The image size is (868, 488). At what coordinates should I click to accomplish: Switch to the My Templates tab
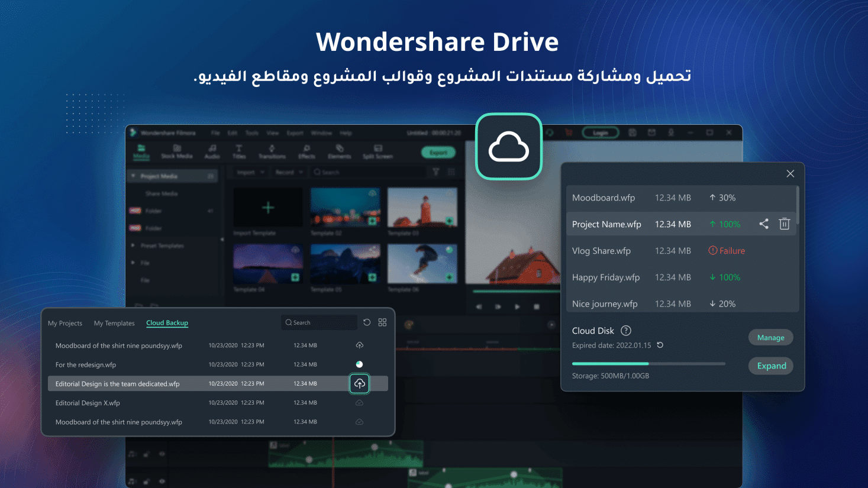tap(114, 323)
